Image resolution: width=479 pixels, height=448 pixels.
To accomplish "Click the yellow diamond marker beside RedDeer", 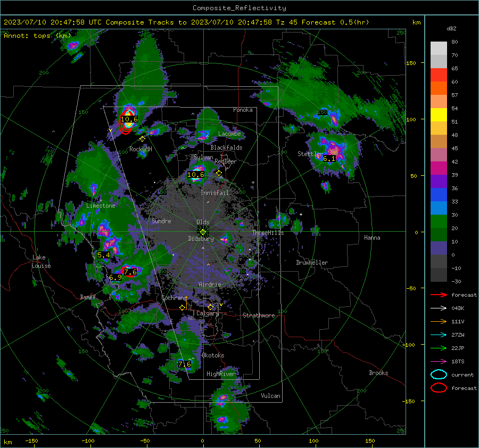I will point(219,173).
